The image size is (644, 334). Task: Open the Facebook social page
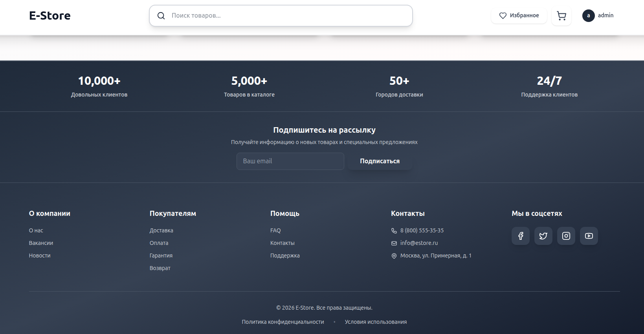tap(521, 236)
